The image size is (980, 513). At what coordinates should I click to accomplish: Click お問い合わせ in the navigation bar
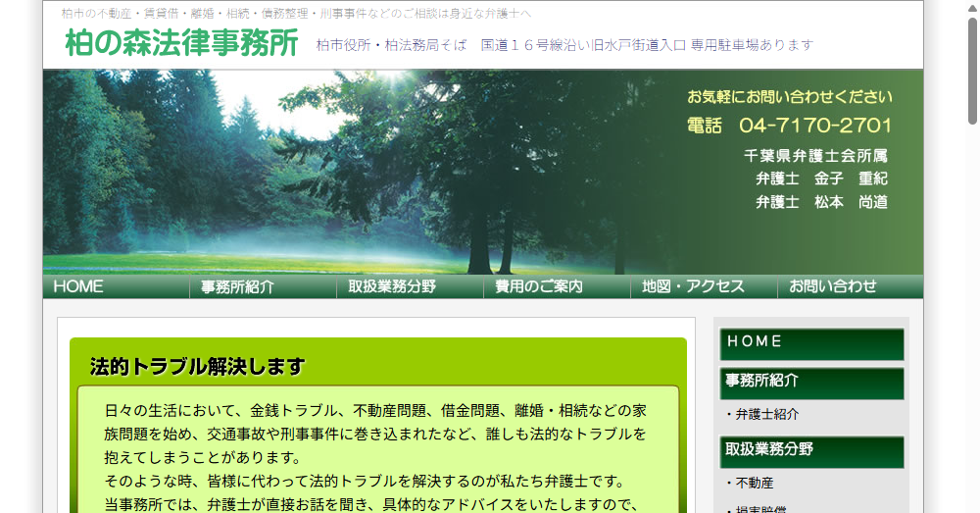(833, 286)
